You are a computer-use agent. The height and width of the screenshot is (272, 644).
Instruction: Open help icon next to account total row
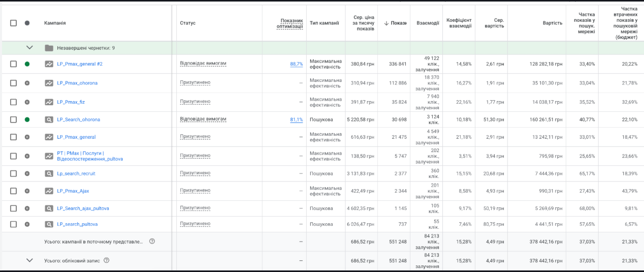click(106, 260)
